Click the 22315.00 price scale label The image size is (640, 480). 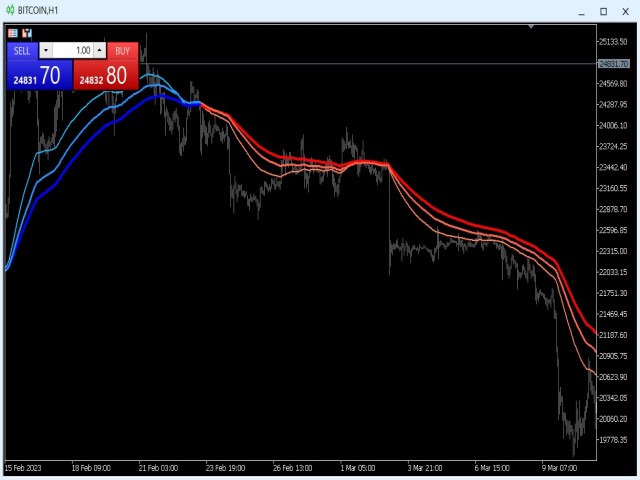click(613, 251)
